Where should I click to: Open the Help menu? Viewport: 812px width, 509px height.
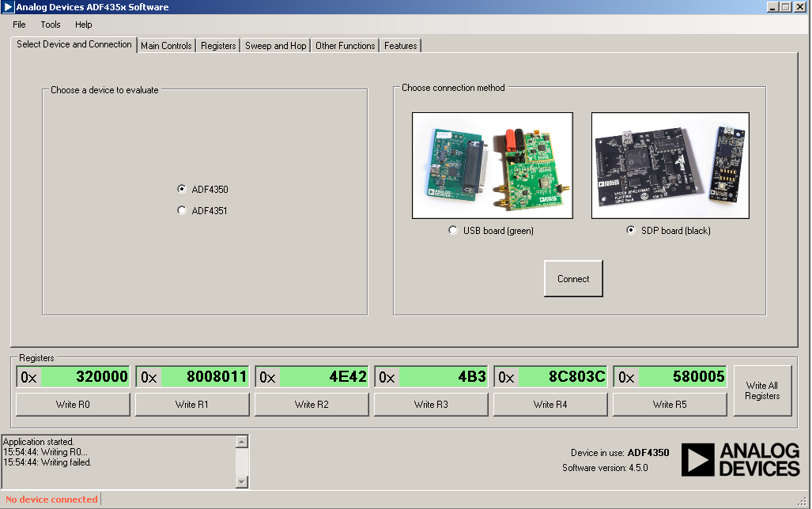83,25
